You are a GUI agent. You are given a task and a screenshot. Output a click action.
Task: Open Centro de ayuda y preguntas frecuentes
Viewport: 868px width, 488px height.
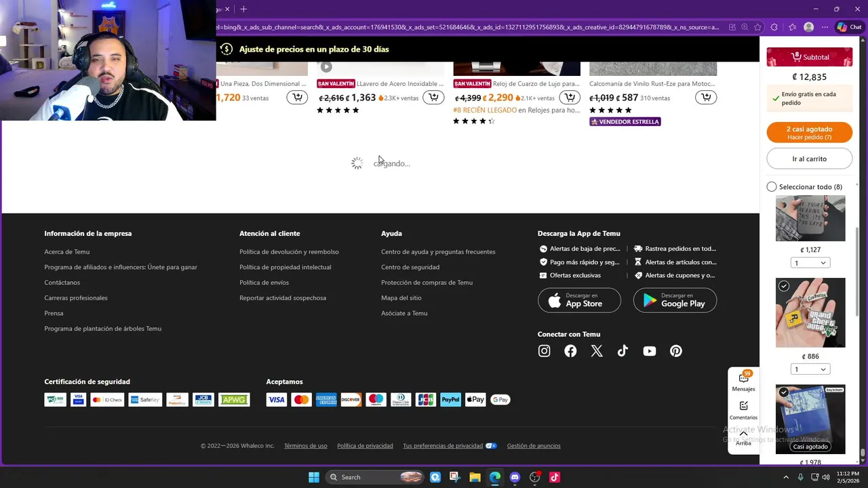pyautogui.click(x=438, y=251)
